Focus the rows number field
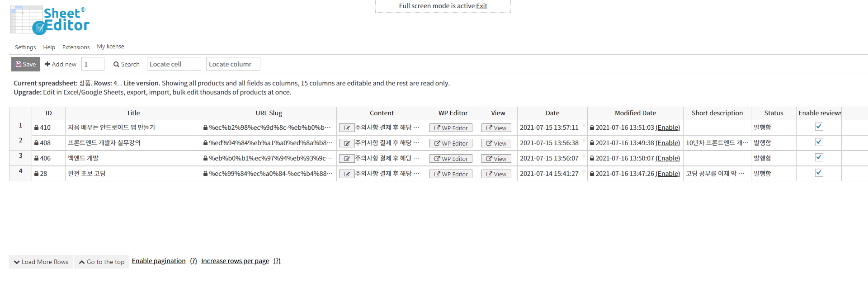 pos(93,64)
